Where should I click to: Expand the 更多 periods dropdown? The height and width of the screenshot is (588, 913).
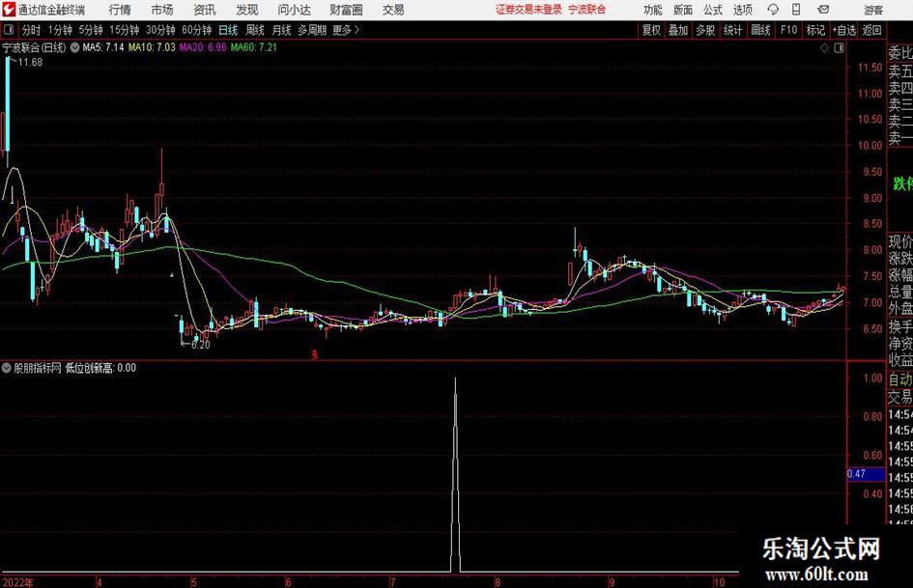[346, 30]
